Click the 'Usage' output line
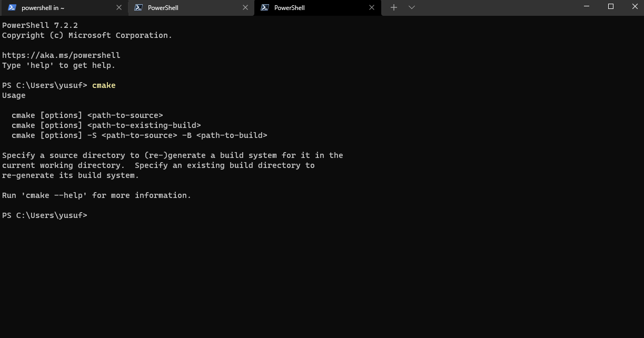Screen dimensions: 644x338 click(x=14, y=95)
